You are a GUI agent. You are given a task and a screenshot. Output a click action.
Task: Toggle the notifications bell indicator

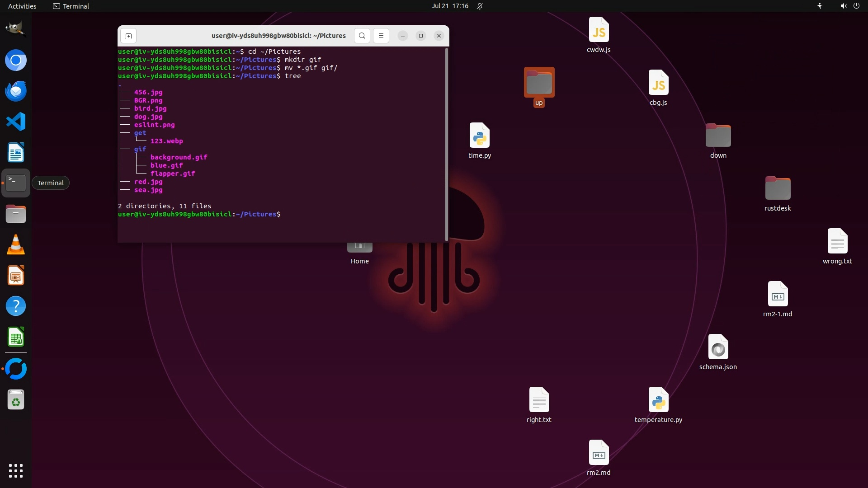[x=480, y=6]
